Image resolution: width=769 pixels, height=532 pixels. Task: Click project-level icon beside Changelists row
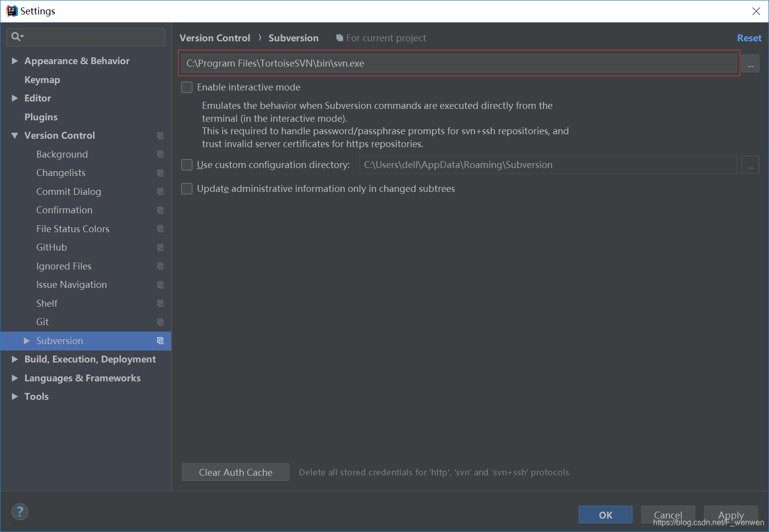[160, 173]
